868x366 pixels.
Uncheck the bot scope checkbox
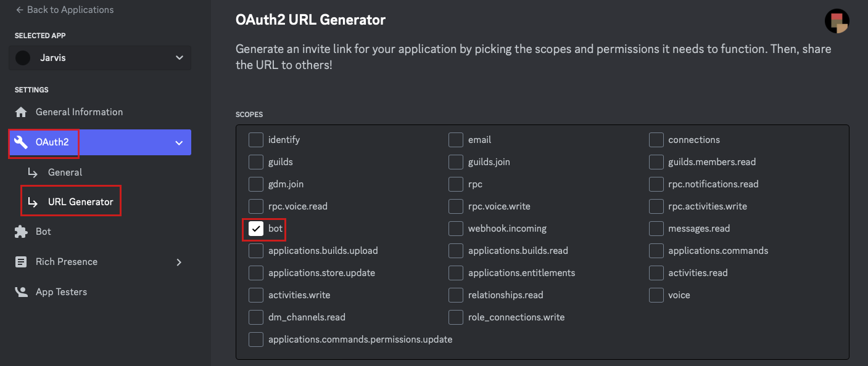pos(256,229)
